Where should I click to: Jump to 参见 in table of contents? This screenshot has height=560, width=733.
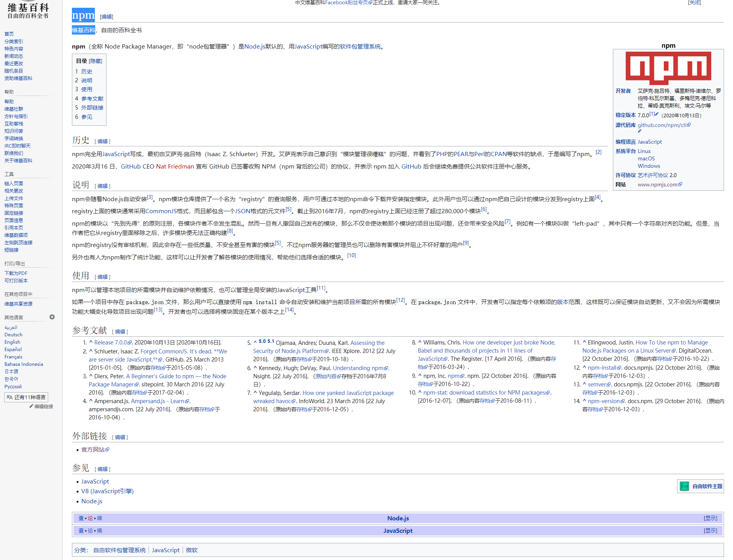(87, 117)
